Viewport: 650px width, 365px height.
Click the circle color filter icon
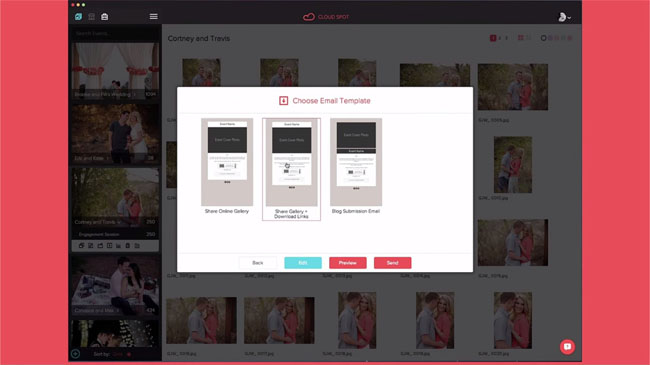(x=543, y=38)
